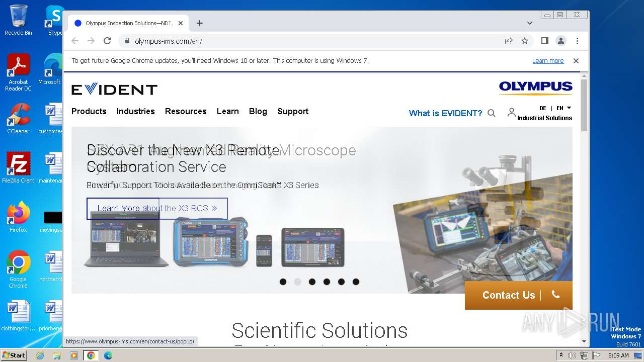644x362 pixels.
Task: Open the Products menu
Action: (x=89, y=111)
